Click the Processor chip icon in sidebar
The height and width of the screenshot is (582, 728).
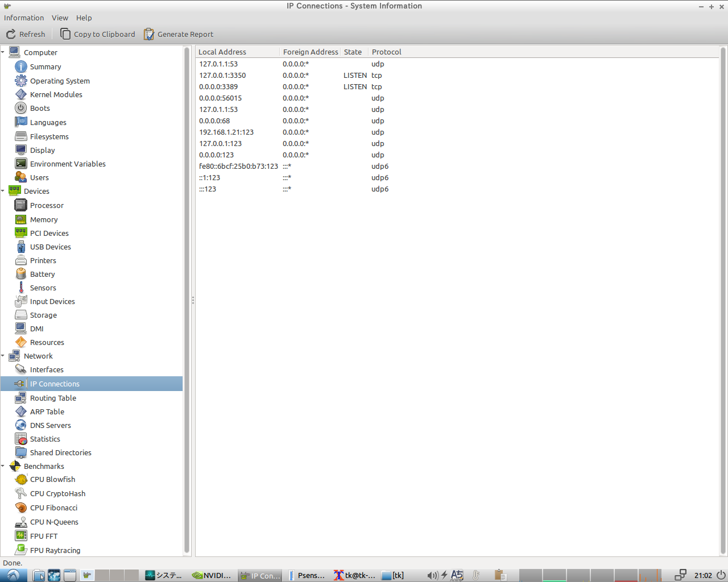(x=21, y=205)
